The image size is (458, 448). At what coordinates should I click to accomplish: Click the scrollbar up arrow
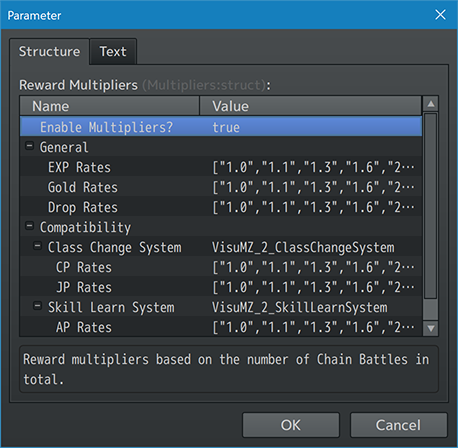(431, 104)
